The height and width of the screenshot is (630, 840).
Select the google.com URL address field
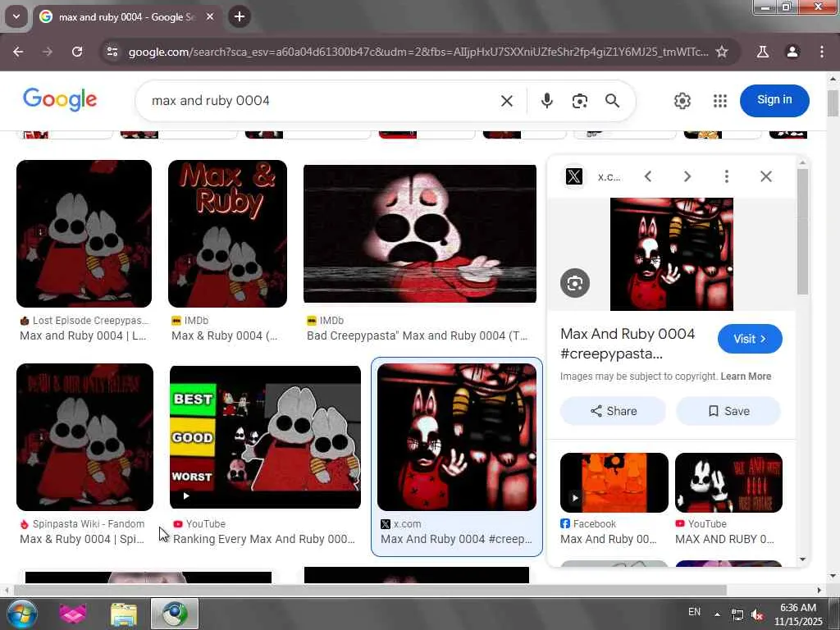[418, 52]
